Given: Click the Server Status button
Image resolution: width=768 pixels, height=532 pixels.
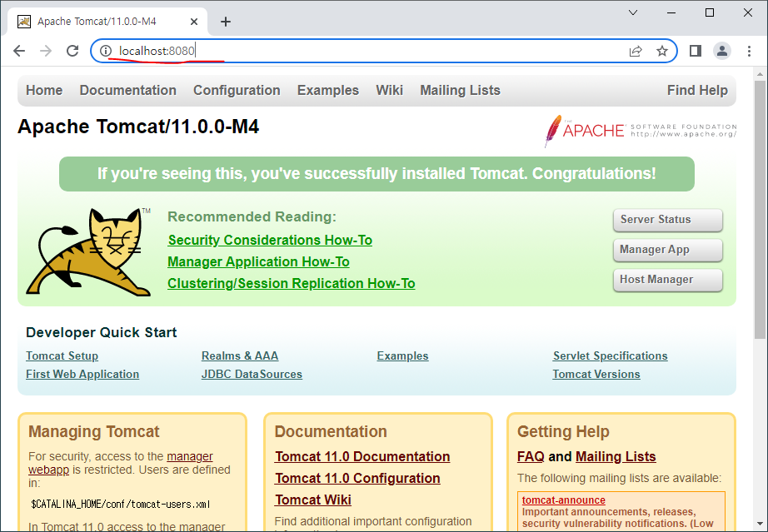Looking at the screenshot, I should (x=667, y=220).
